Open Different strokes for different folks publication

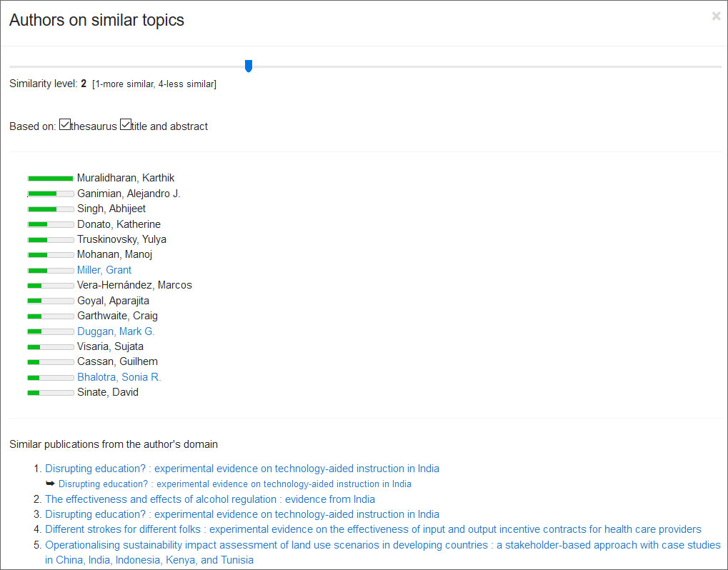(373, 529)
